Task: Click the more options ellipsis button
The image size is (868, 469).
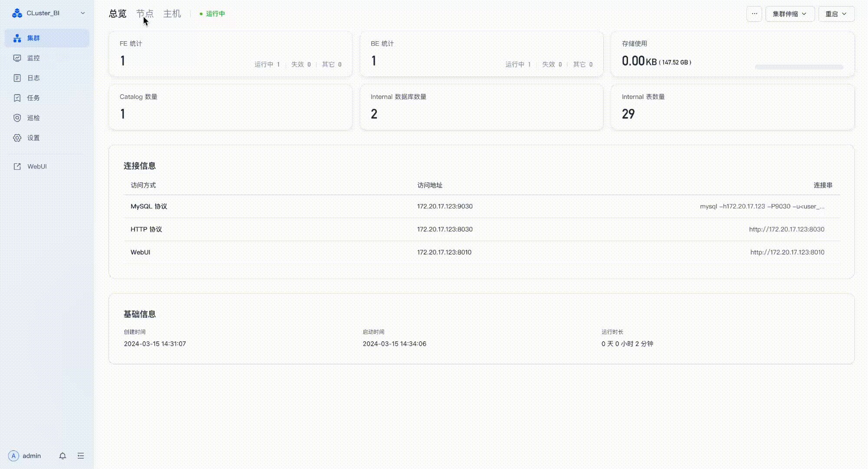Action: pyautogui.click(x=754, y=14)
